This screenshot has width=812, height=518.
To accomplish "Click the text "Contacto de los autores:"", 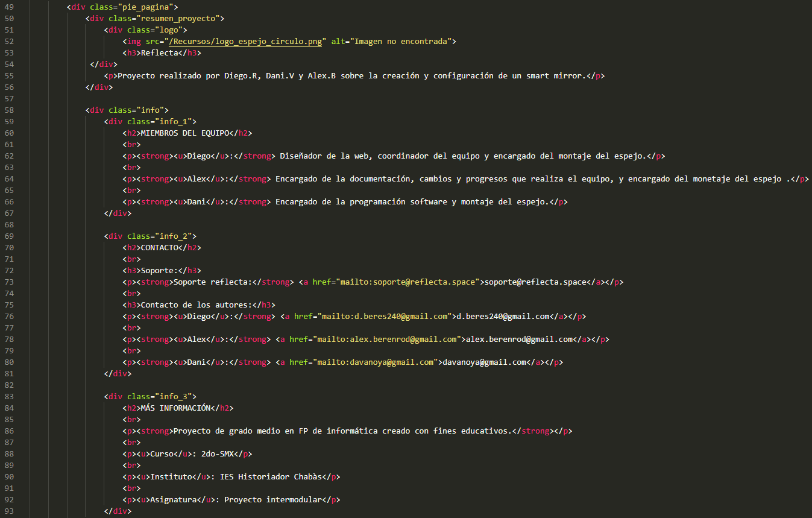I will [x=196, y=305].
